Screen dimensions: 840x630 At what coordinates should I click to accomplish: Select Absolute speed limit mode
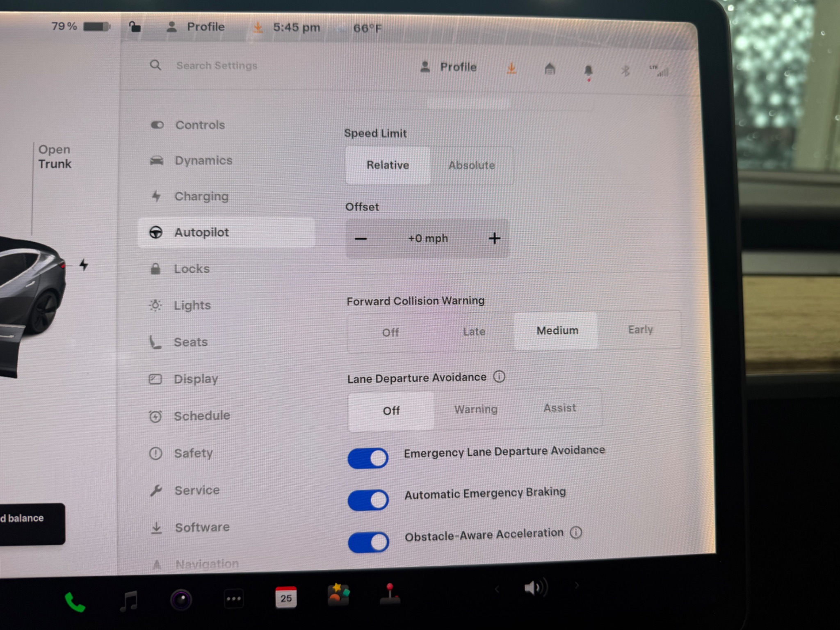pos(471,165)
